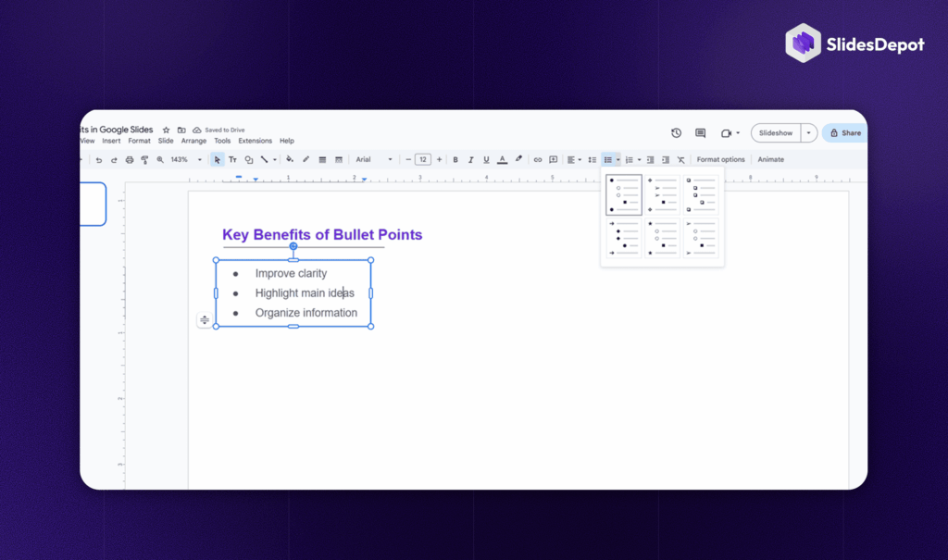Image resolution: width=948 pixels, height=560 pixels.
Task: Select the Fill color icon
Action: pyautogui.click(x=290, y=159)
